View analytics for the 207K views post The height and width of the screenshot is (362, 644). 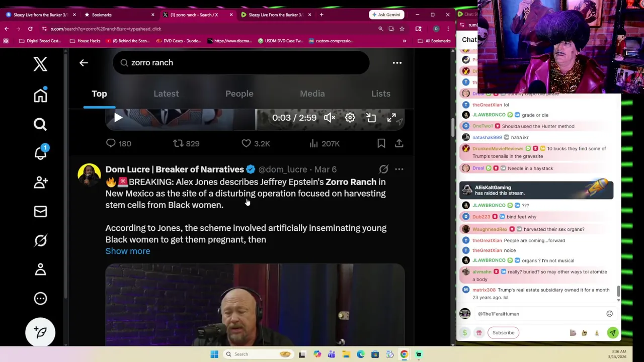324,143
